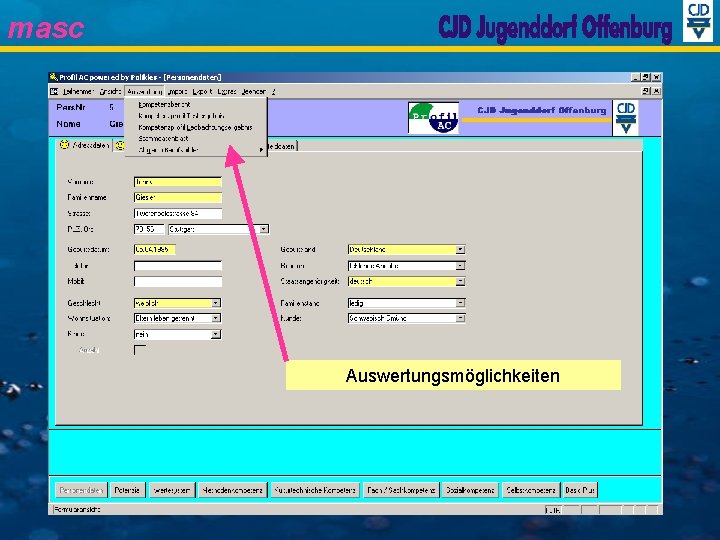Click the Familienname field containing Giesler

[x=178, y=197]
